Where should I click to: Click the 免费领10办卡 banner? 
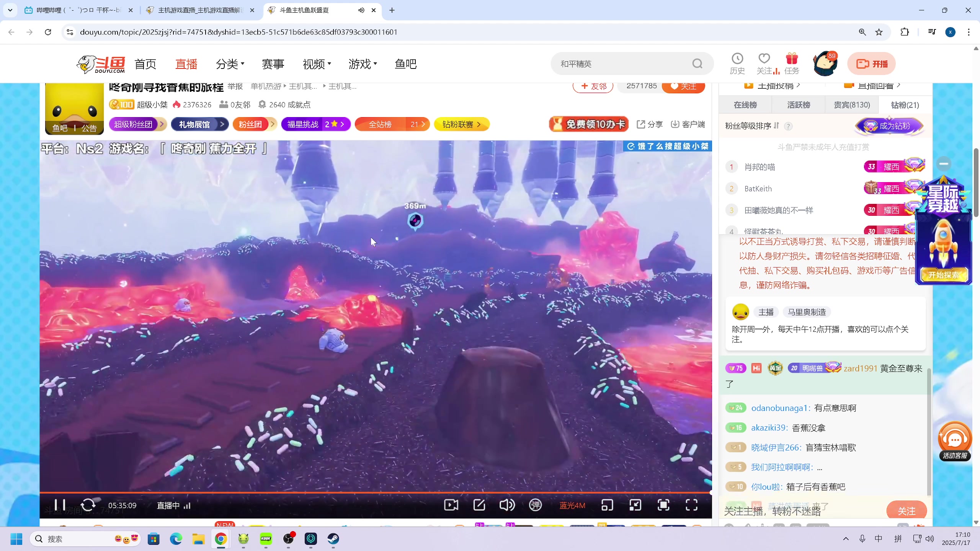coord(589,124)
